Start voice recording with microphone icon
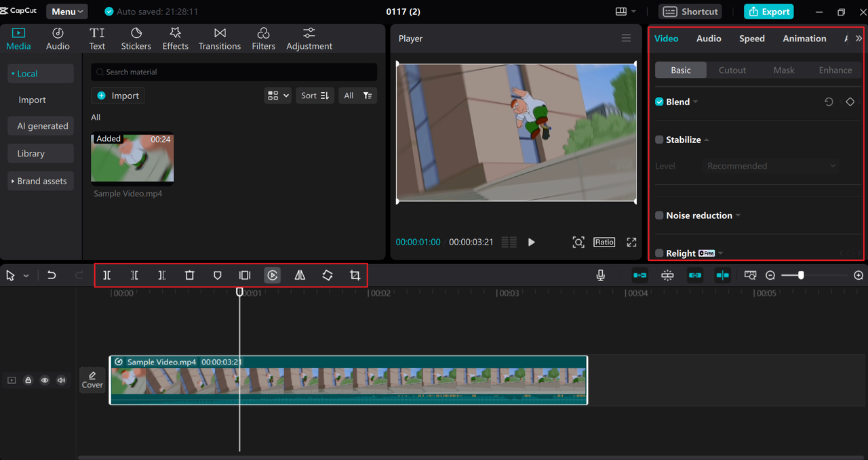 point(600,275)
